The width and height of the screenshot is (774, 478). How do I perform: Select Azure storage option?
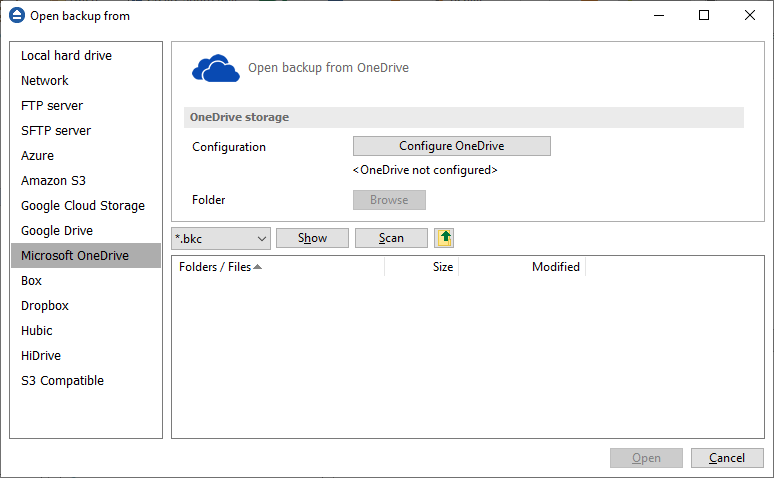pyautogui.click(x=86, y=156)
